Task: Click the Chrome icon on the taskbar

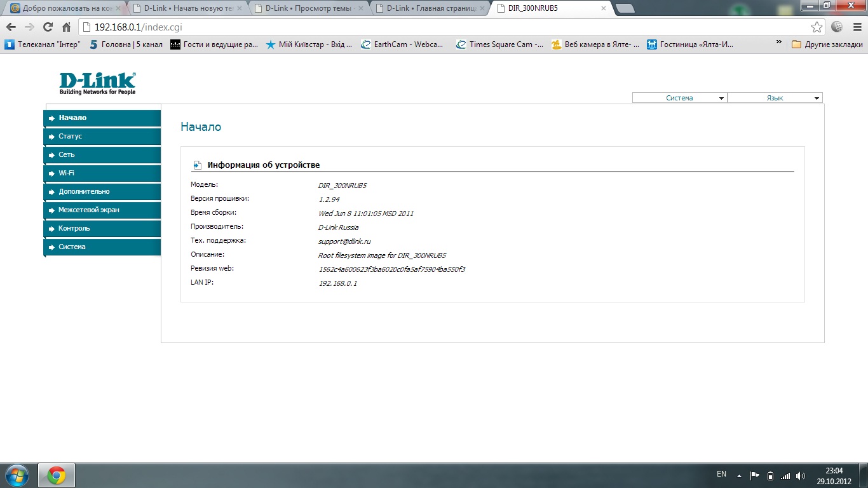Action: pyautogui.click(x=57, y=475)
